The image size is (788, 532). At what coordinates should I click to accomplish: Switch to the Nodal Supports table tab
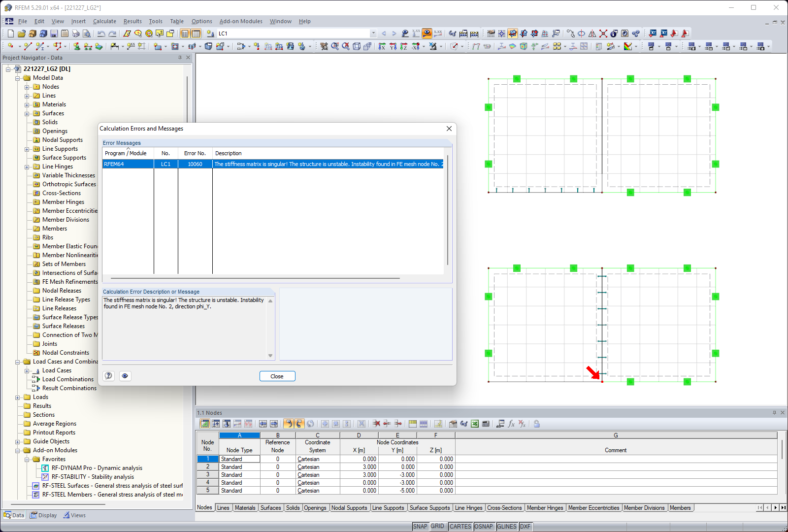pyautogui.click(x=349, y=508)
